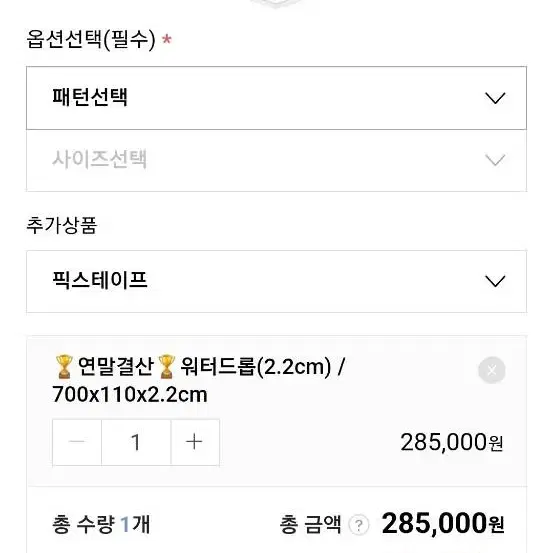This screenshot has width=553, height=553.
Task: Select the 옵션선택(필수) section heading
Action: 91,39
